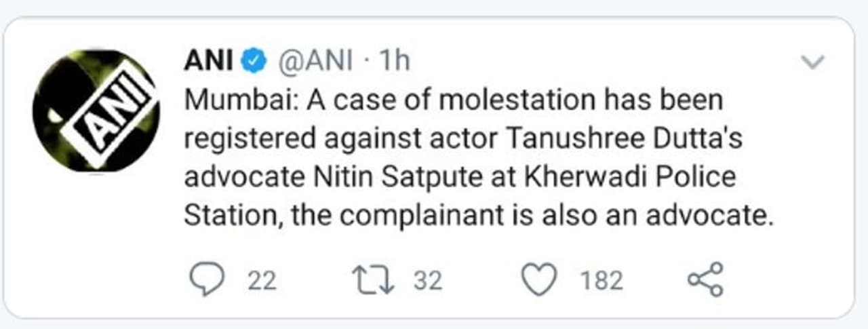Click the @ANI handle
This screenshot has height=329, width=868.
click(315, 62)
